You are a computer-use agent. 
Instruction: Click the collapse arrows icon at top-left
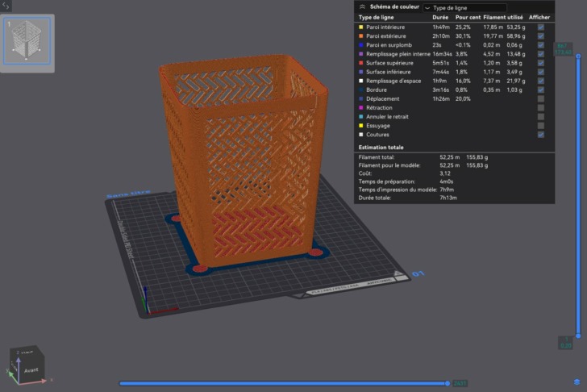5,6
